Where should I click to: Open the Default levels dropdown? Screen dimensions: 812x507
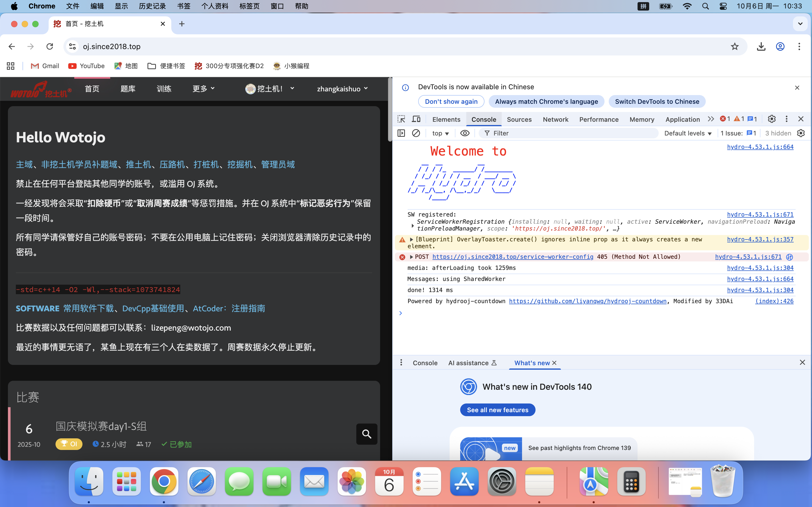coord(688,133)
